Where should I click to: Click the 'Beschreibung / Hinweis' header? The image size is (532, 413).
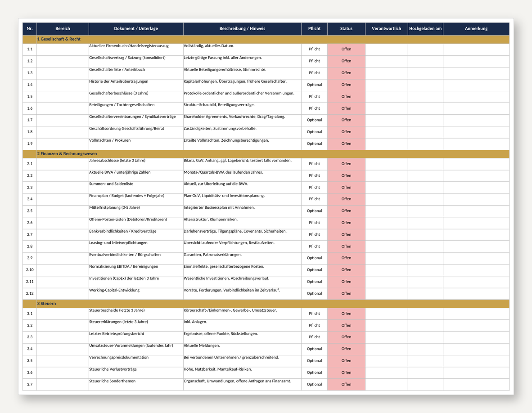pyautogui.click(x=242, y=28)
